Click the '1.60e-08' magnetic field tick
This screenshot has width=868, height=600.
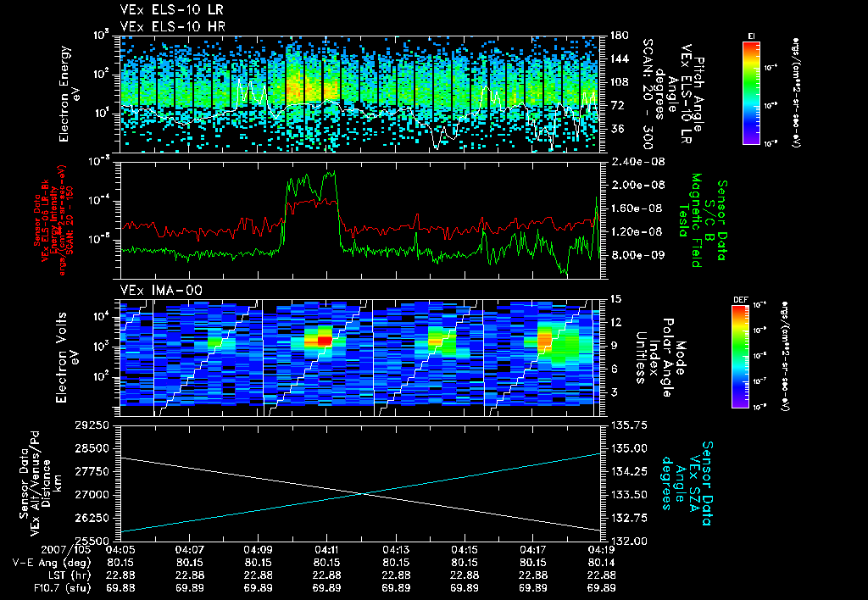(637, 208)
